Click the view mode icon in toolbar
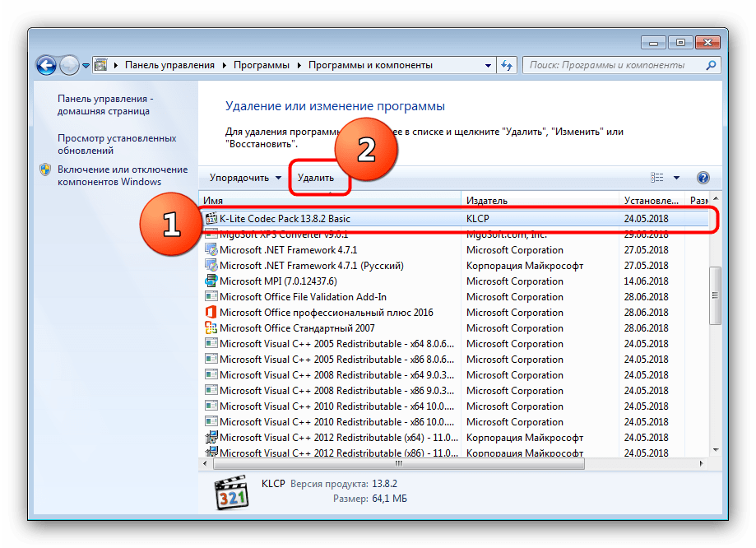The image size is (756, 548). pos(656,178)
